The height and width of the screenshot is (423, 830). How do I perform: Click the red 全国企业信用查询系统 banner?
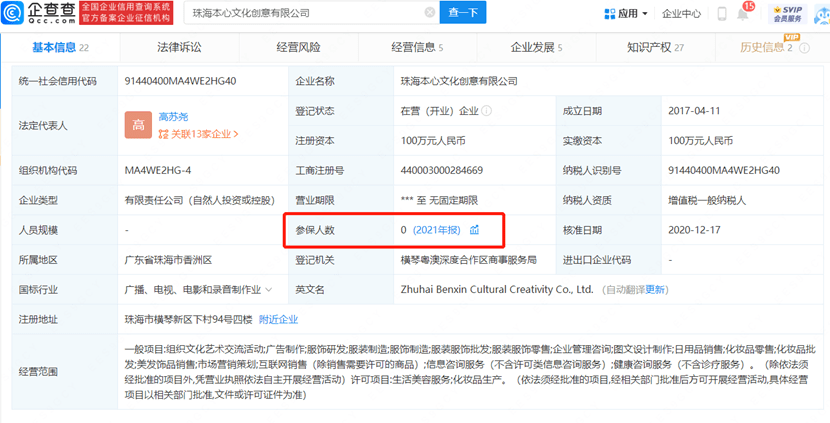(x=126, y=13)
